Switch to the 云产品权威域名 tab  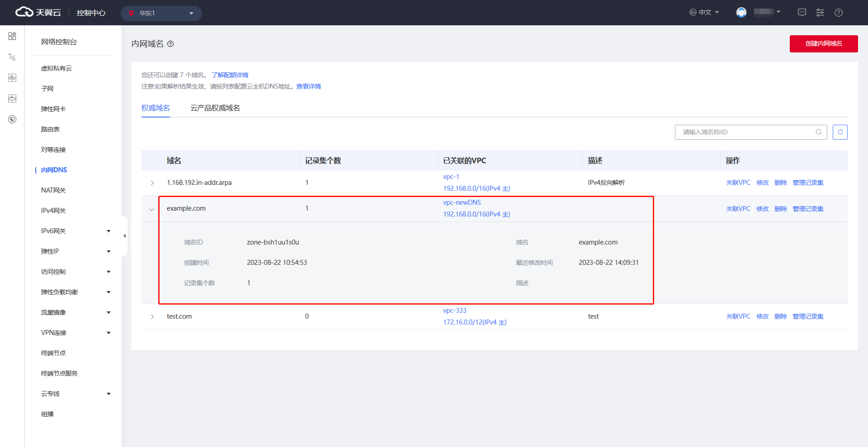tap(215, 108)
